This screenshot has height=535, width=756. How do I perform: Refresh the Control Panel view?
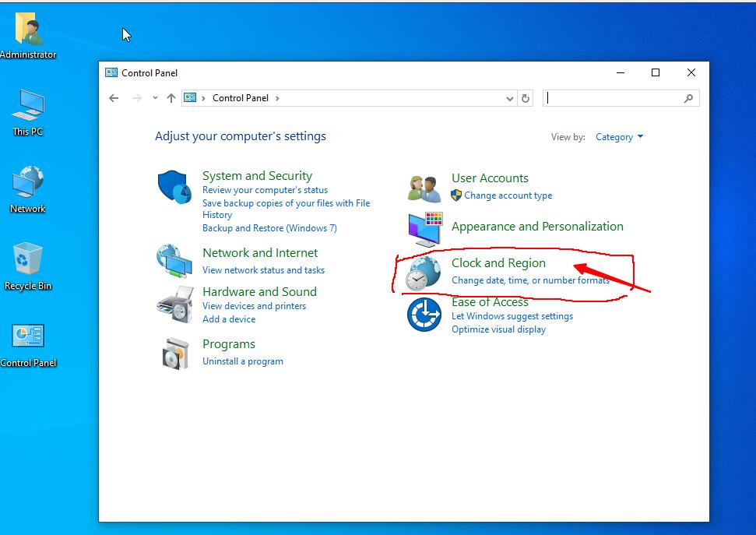(526, 98)
